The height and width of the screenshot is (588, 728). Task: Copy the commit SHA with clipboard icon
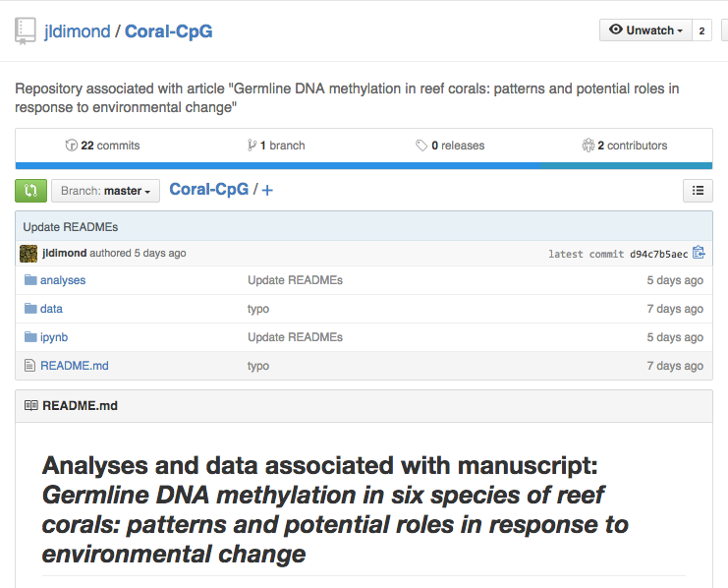tap(699, 253)
